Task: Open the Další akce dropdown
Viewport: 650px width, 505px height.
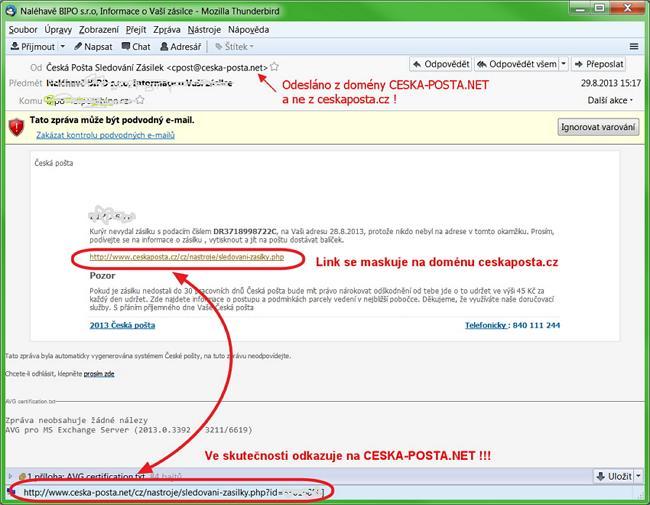Action: click(610, 100)
